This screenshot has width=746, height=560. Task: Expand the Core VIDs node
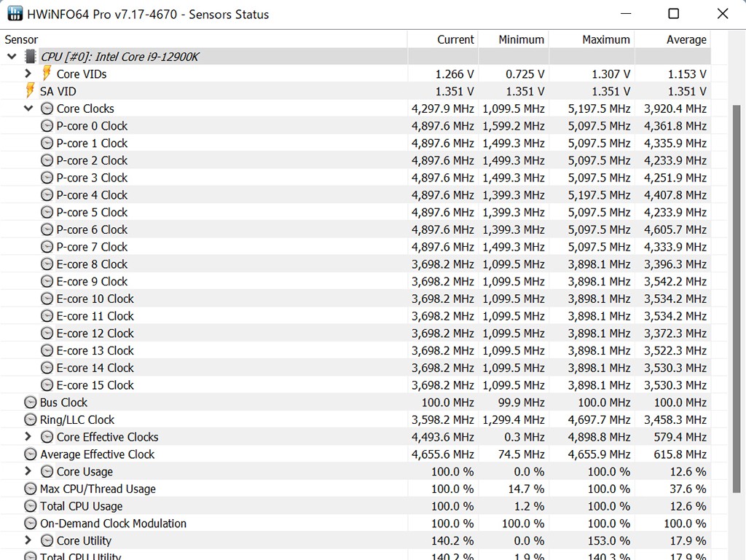click(28, 74)
